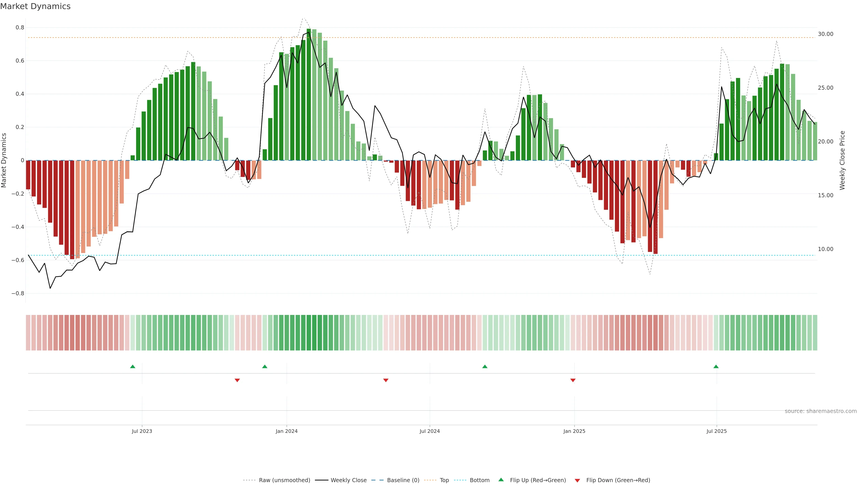
Task: Click the green flip-up marker nearest Jul 2025
Action: click(716, 366)
